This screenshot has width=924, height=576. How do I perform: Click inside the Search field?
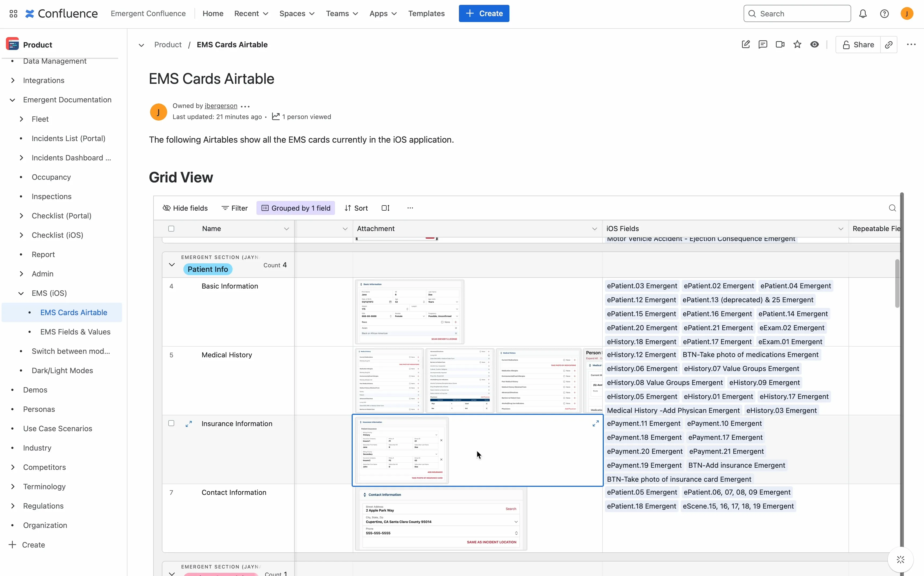tap(797, 13)
